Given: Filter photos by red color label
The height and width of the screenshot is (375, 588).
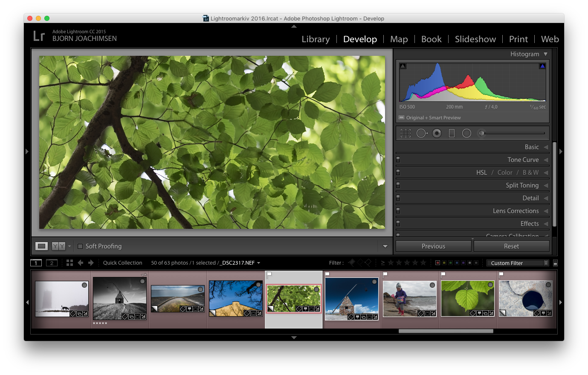Looking at the screenshot, I should click(x=437, y=263).
